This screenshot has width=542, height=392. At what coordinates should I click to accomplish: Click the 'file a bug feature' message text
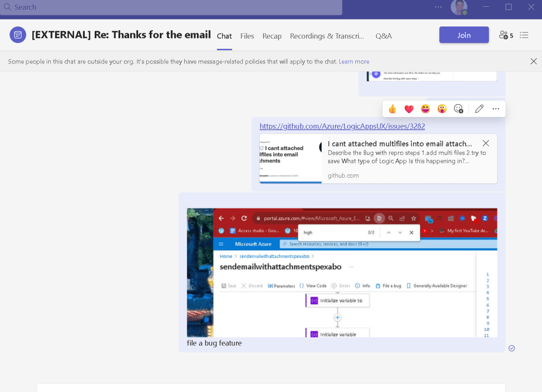tap(214, 343)
